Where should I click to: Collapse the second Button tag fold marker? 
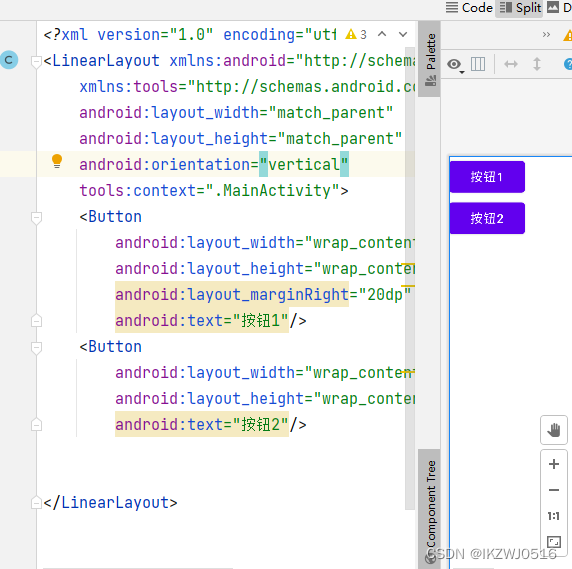tap(36, 348)
